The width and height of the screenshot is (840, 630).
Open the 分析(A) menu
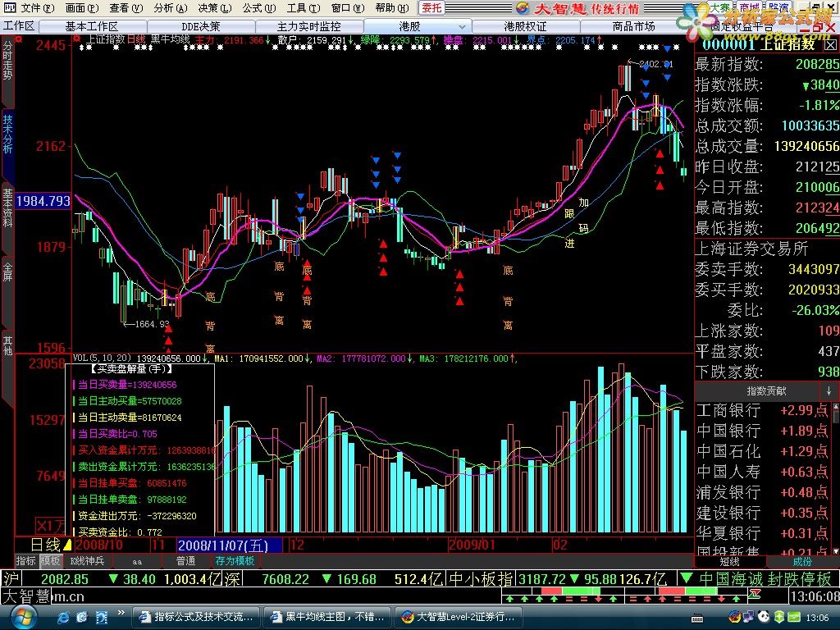[x=171, y=8]
